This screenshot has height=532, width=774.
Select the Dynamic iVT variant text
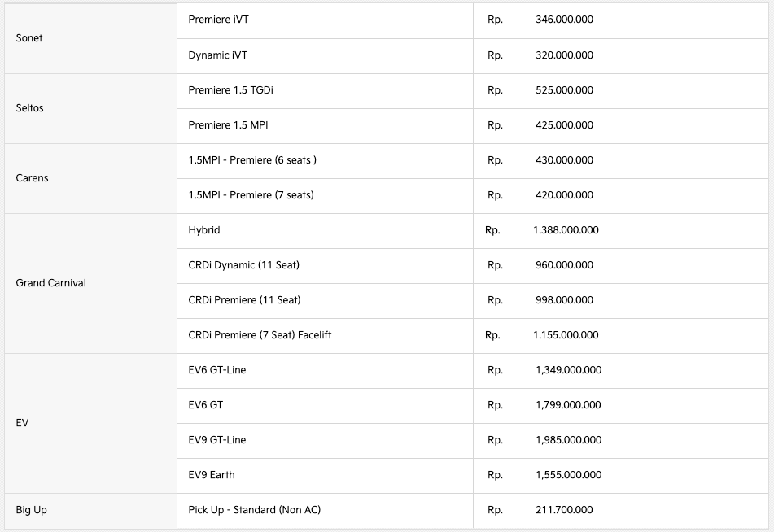pyautogui.click(x=217, y=55)
